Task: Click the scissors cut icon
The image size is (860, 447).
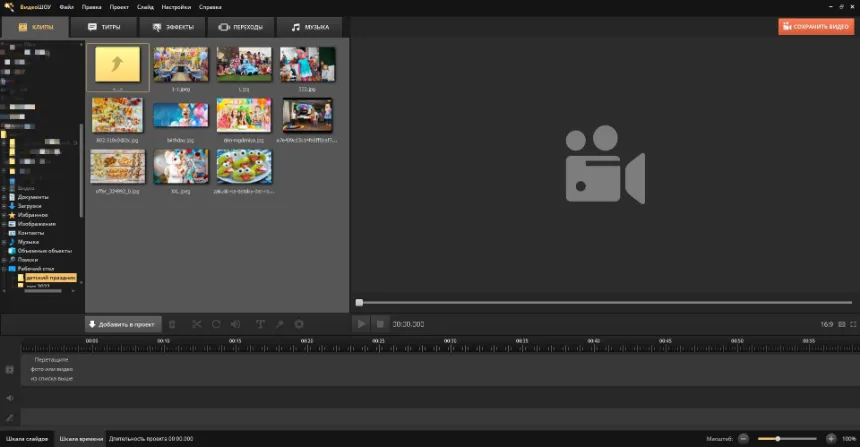Action: click(x=196, y=324)
